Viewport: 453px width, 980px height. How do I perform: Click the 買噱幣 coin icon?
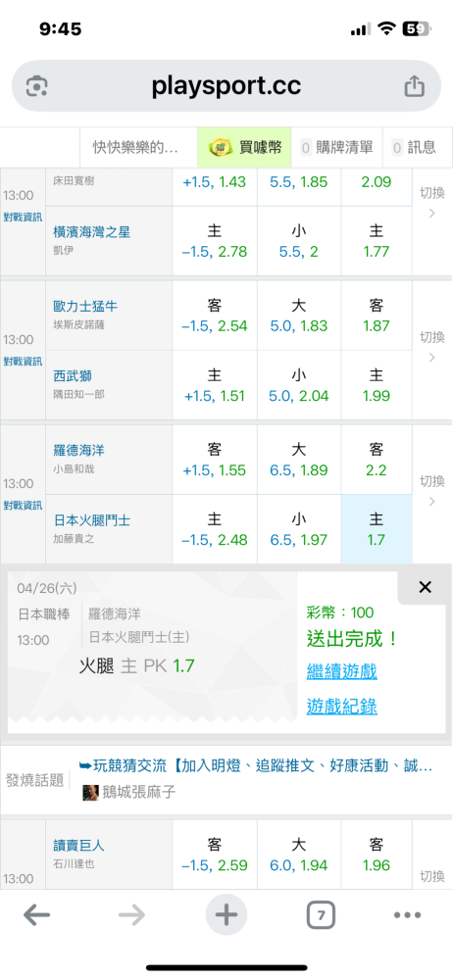pos(220,147)
